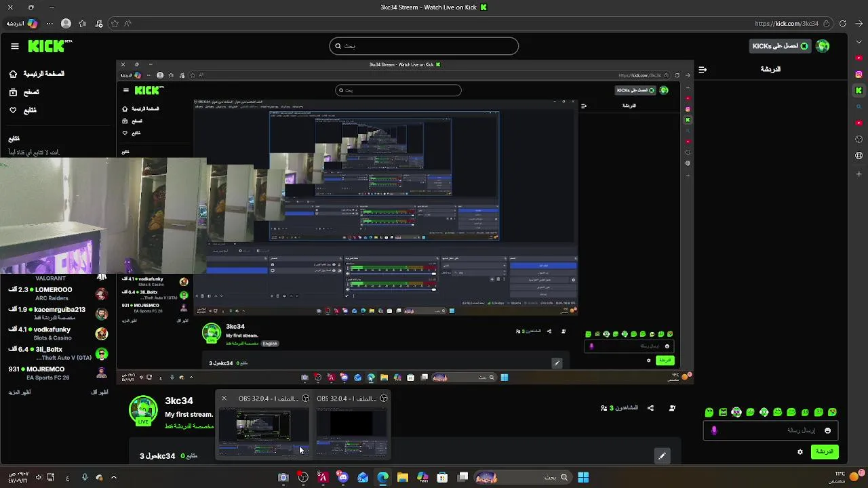Viewport: 868px width, 488px height.
Task: Open the 3li_Boltx channel
Action: point(58,353)
